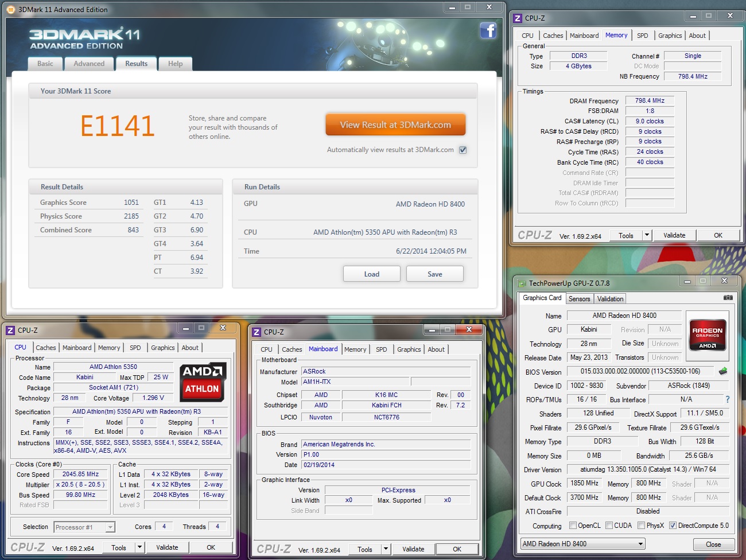Image resolution: width=746 pixels, height=560 pixels.
Task: Click the Time value 6/22/2014 12:04:05 PM
Action: pos(431,251)
